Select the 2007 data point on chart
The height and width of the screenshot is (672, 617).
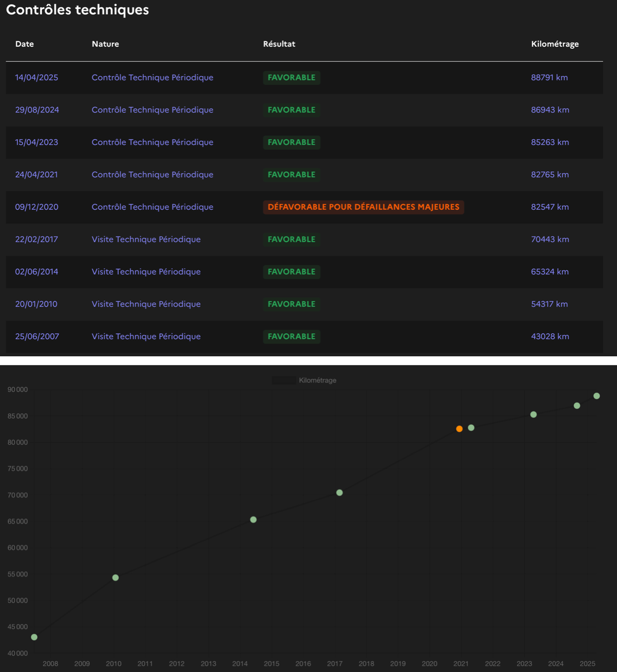click(34, 637)
